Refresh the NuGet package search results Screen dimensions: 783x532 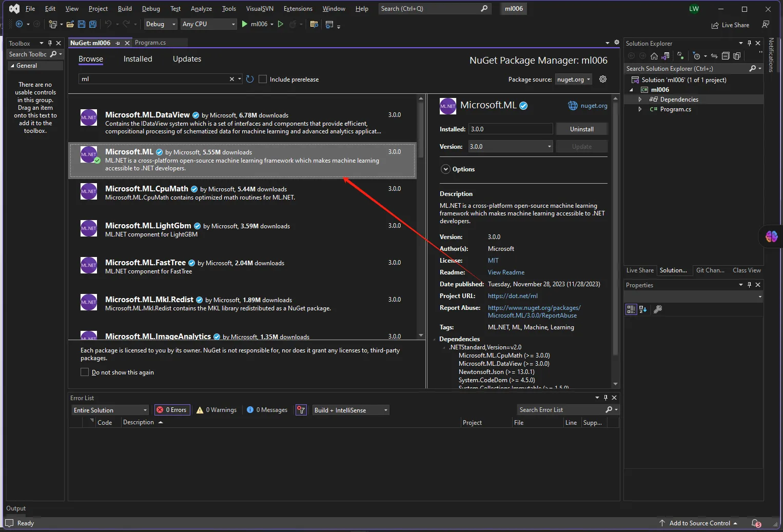click(250, 79)
